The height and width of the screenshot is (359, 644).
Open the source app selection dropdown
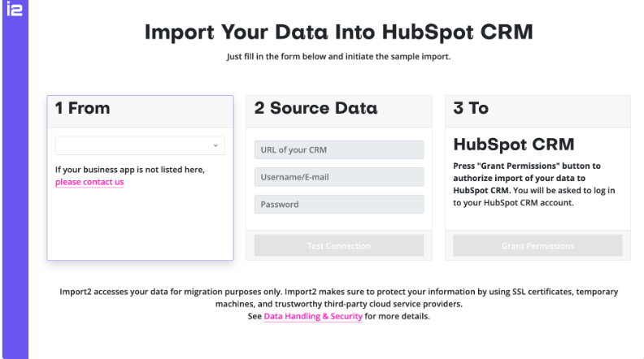[x=140, y=145]
